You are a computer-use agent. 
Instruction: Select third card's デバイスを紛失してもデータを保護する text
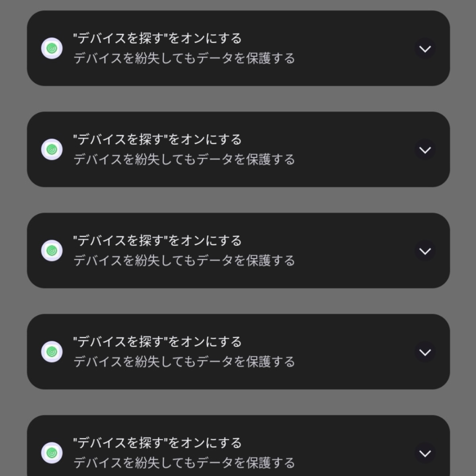pos(184,261)
